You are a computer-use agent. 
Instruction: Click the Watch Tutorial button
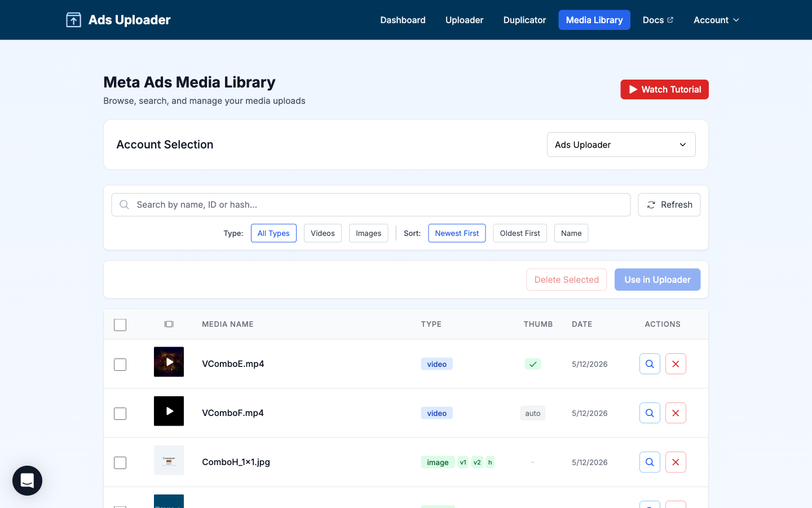point(664,89)
